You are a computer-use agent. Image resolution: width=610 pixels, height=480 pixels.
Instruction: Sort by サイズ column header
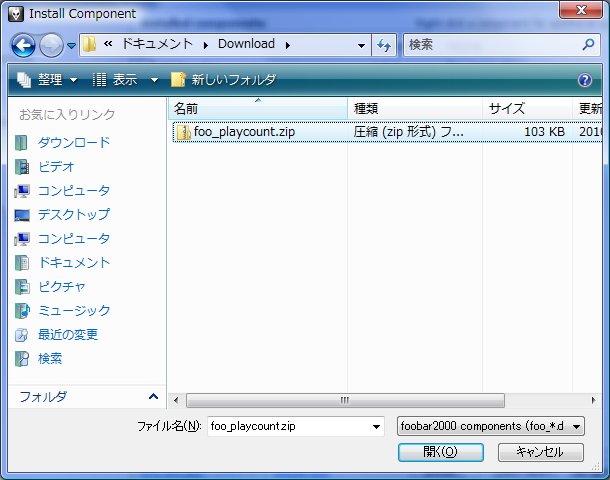[527, 108]
